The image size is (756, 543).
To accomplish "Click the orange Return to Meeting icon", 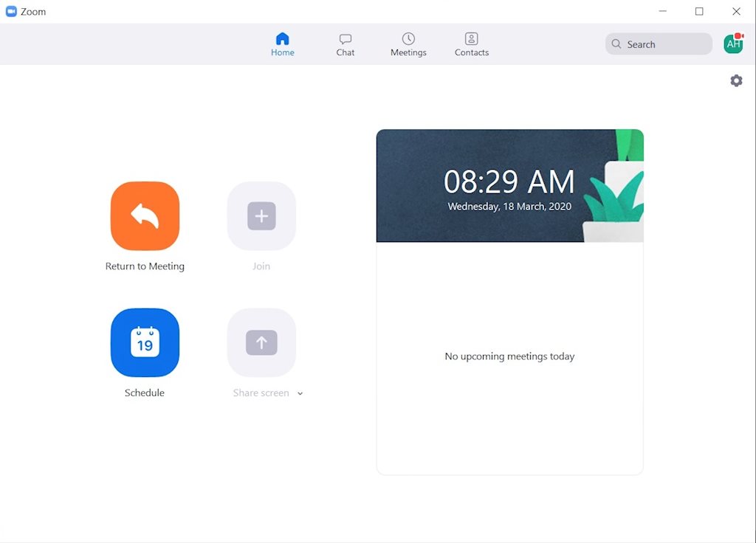I will pyautogui.click(x=145, y=216).
